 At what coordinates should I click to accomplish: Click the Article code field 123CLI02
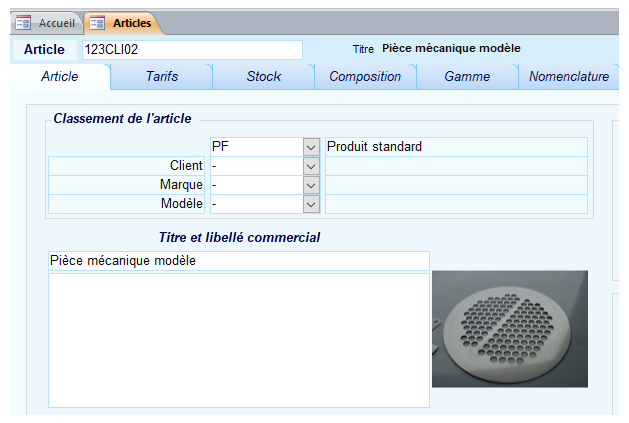(191, 50)
